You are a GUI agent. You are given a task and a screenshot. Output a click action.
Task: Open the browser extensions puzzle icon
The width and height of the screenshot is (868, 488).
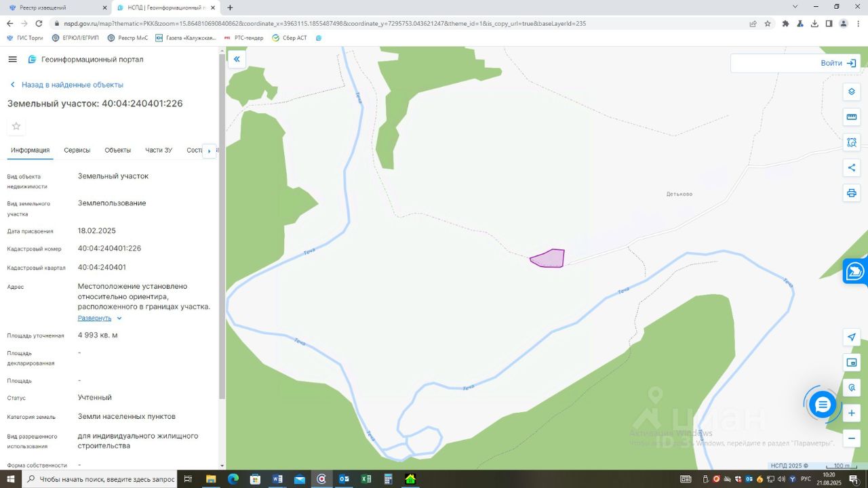(786, 23)
